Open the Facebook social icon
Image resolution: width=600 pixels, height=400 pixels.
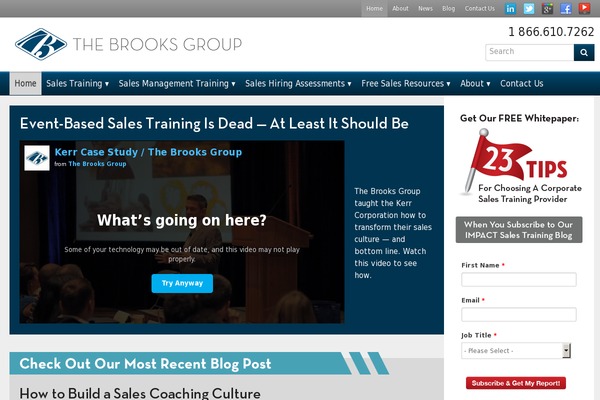point(566,8)
